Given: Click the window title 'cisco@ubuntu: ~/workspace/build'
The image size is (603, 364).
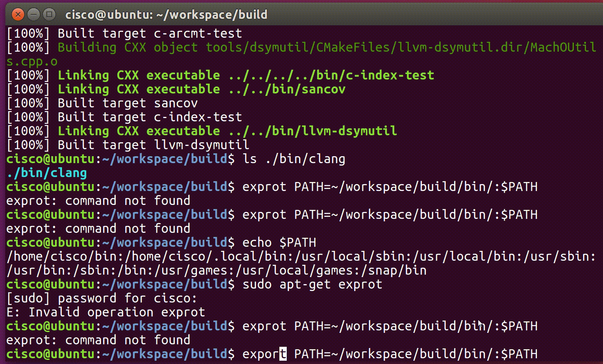Looking at the screenshot, I should (166, 15).
